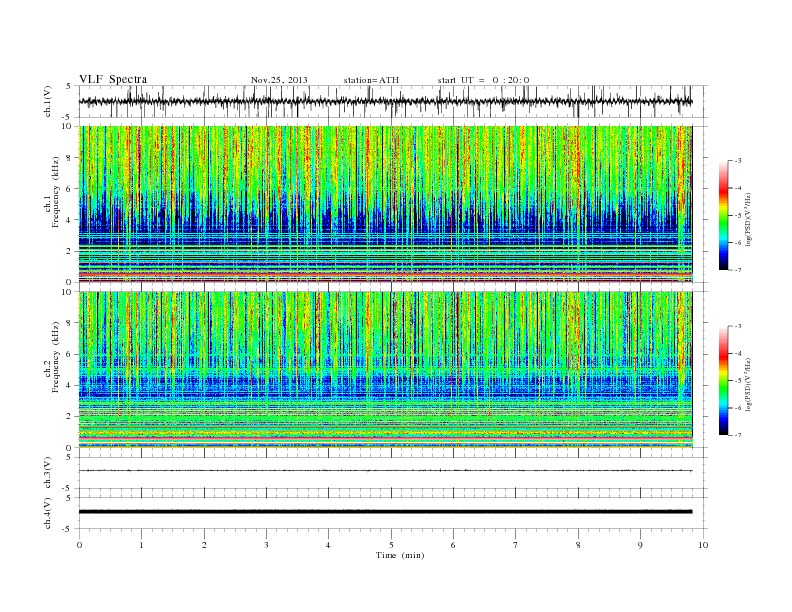Select the "Time (min)" x-axis label
Viewport: 792px width, 612px height.
click(400, 555)
